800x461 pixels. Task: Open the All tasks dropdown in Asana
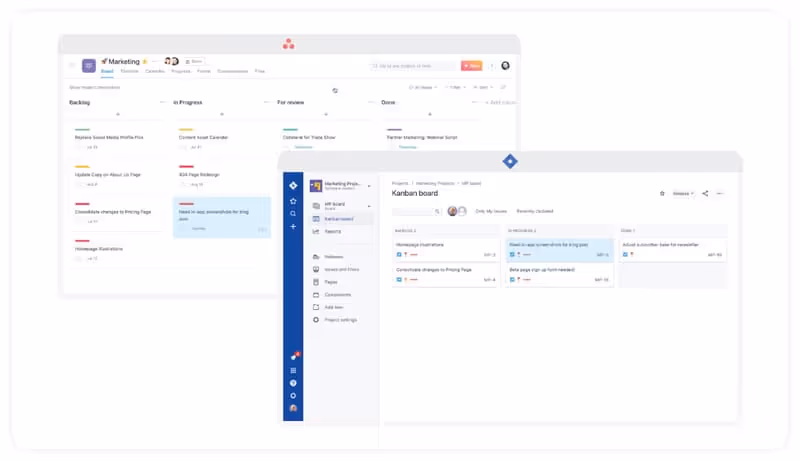tap(423, 87)
